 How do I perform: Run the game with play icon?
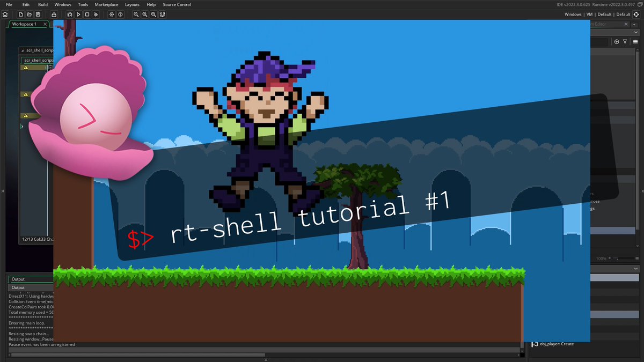78,14
